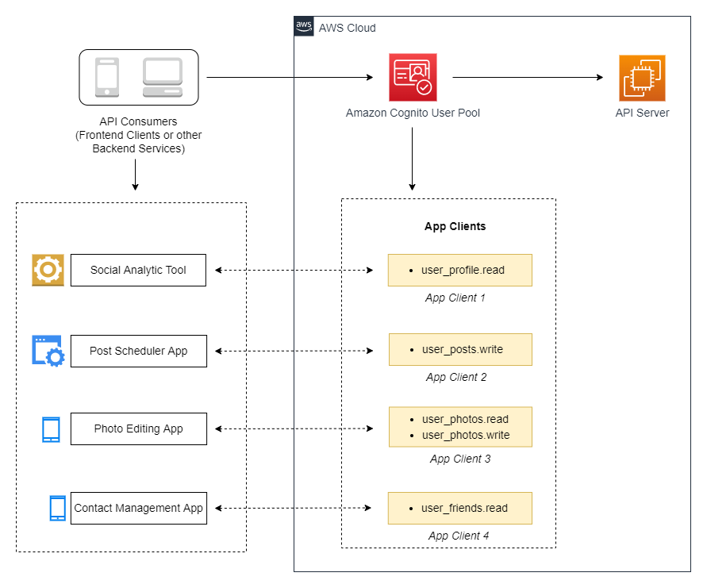Select the user_posts.write permission box

pos(459,349)
